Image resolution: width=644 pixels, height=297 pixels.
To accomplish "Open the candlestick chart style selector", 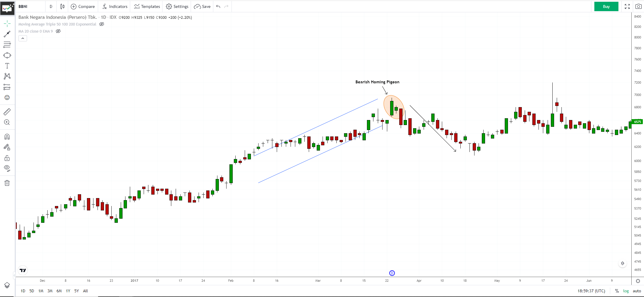I will [62, 6].
